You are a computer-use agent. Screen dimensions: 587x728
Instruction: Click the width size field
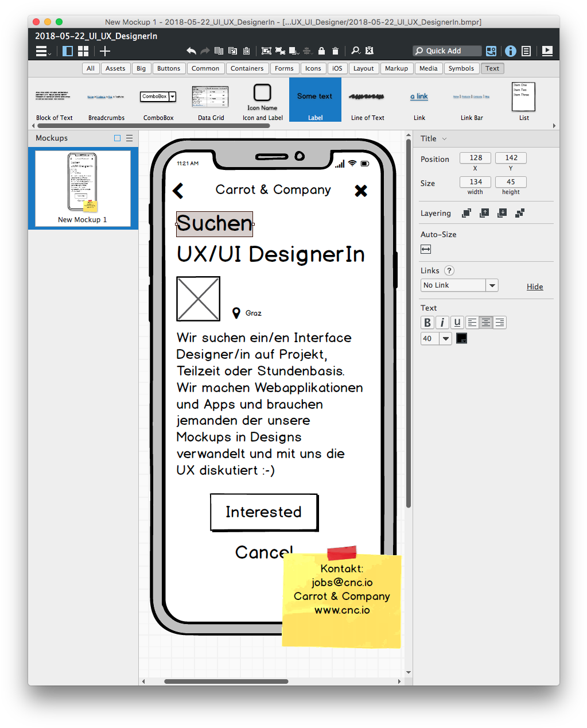coord(475,182)
